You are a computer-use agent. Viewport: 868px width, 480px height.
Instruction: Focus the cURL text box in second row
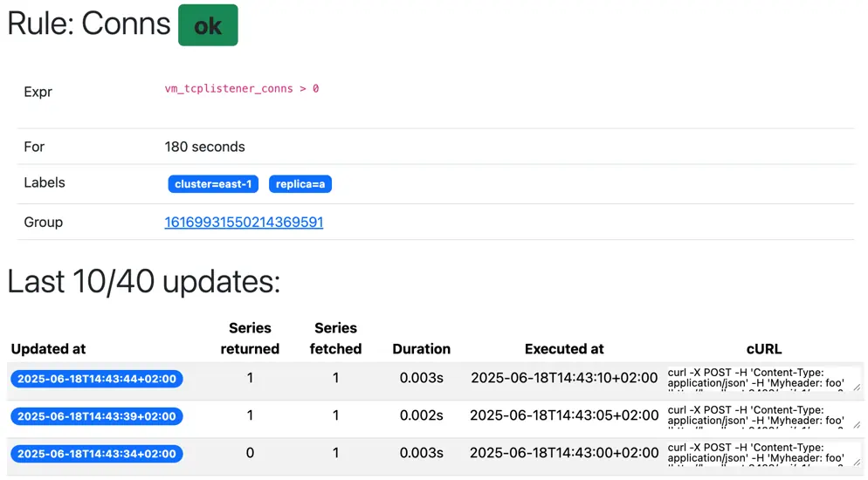click(758, 416)
